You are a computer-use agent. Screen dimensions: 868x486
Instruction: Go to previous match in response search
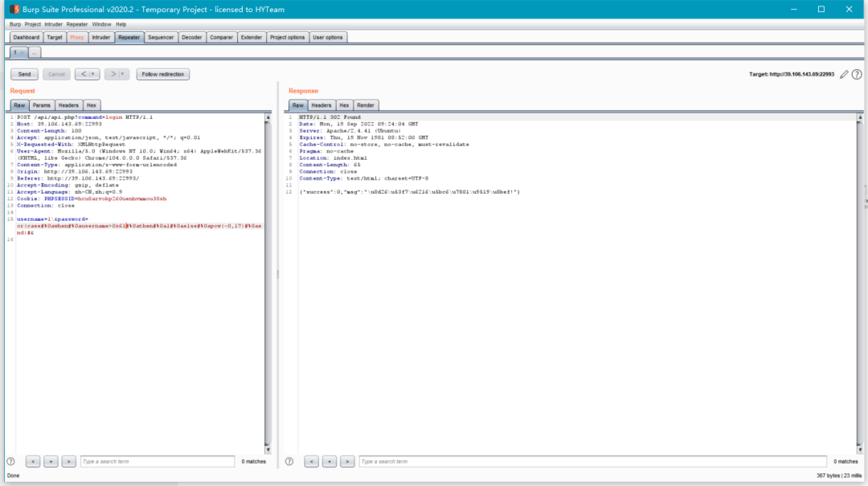click(x=312, y=461)
